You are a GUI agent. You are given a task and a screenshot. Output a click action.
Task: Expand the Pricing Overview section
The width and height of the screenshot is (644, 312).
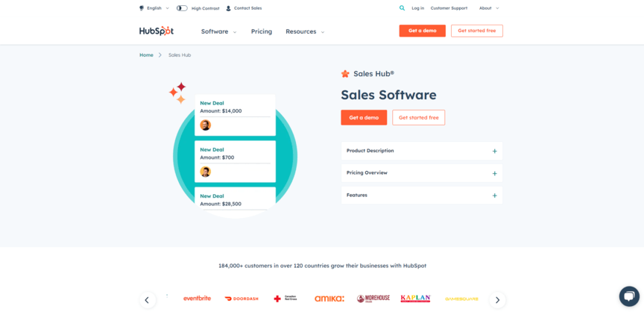422,173
